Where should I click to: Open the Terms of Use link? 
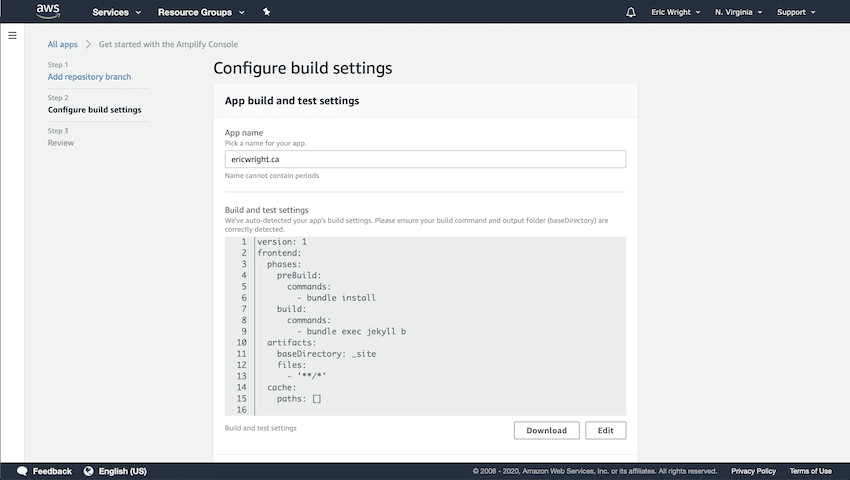[810, 471]
